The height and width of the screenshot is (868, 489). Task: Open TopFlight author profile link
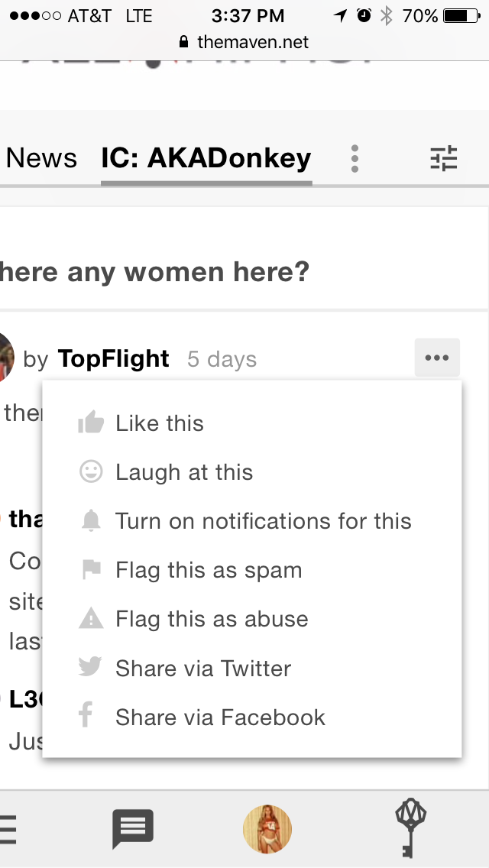point(113,358)
